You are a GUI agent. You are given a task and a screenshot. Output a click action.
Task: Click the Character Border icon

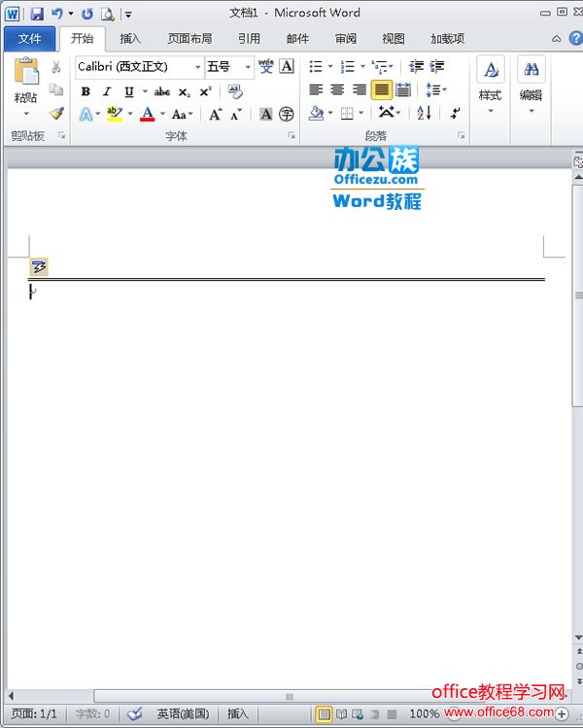pos(287,66)
